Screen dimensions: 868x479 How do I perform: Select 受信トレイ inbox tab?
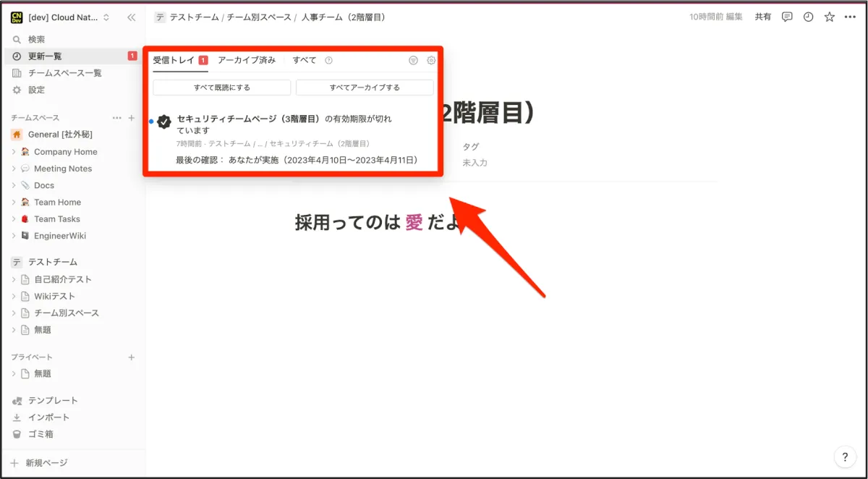point(180,61)
